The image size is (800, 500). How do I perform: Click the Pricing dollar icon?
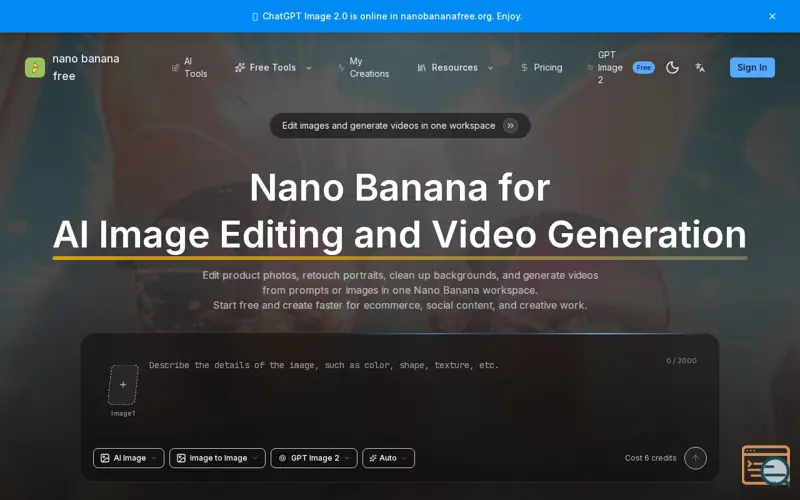pos(524,67)
